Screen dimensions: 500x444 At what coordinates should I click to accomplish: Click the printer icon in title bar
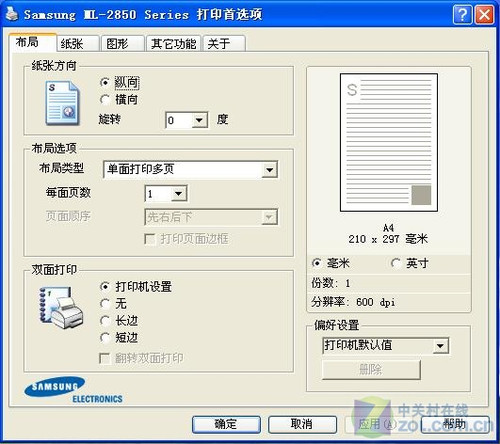[x=12, y=14]
